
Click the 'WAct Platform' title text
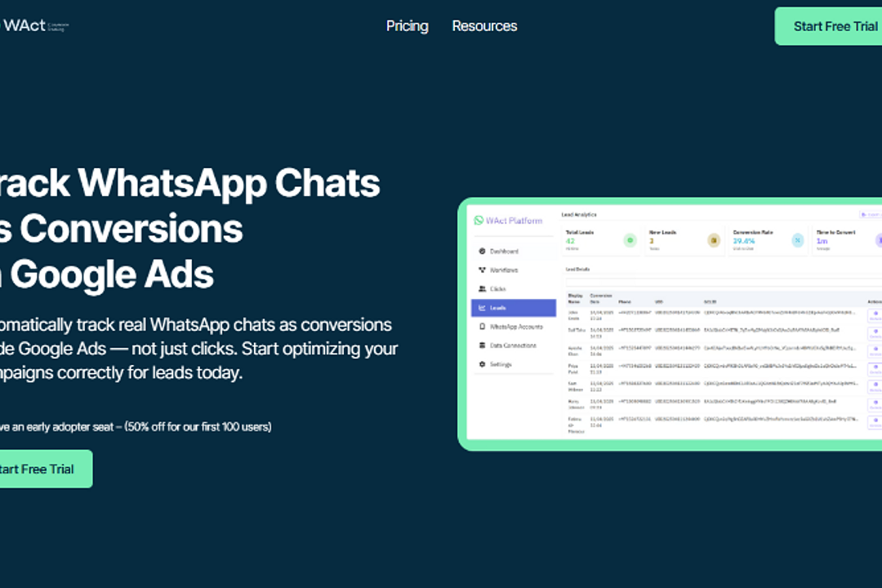(x=514, y=220)
